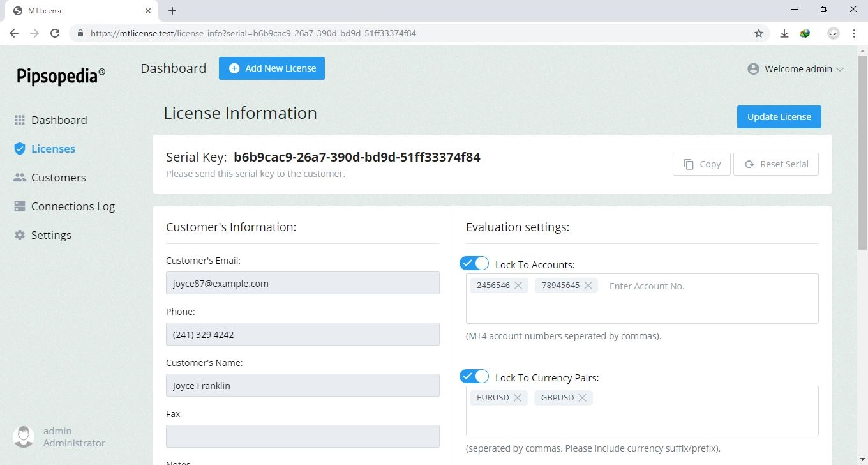Open the browser downloads icon
868x465 pixels.
tap(785, 33)
